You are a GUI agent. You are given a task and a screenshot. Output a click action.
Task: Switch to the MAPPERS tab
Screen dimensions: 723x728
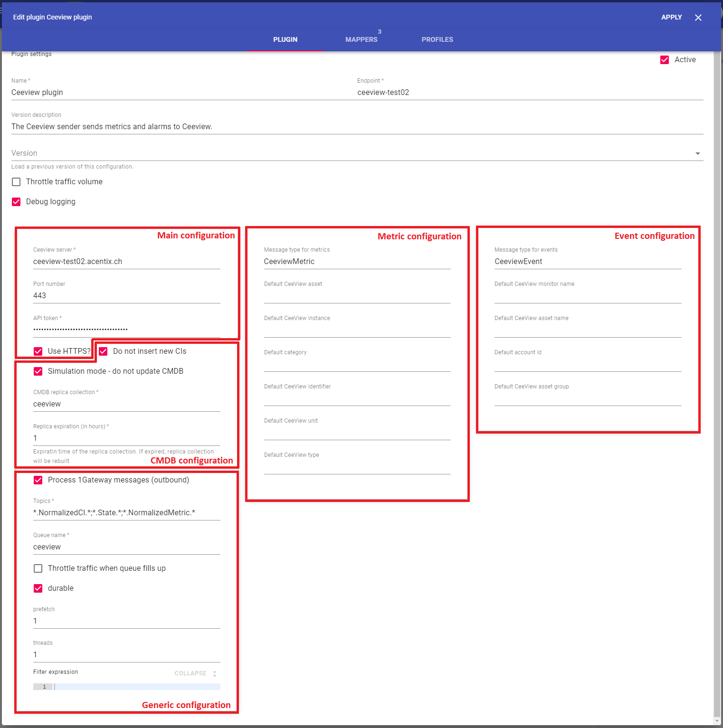tap(361, 39)
